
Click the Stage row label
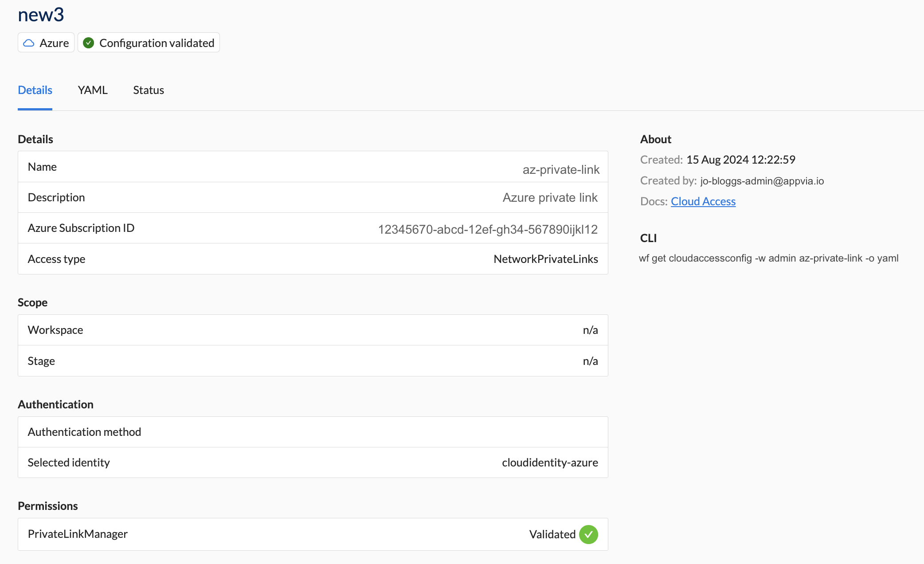41,361
